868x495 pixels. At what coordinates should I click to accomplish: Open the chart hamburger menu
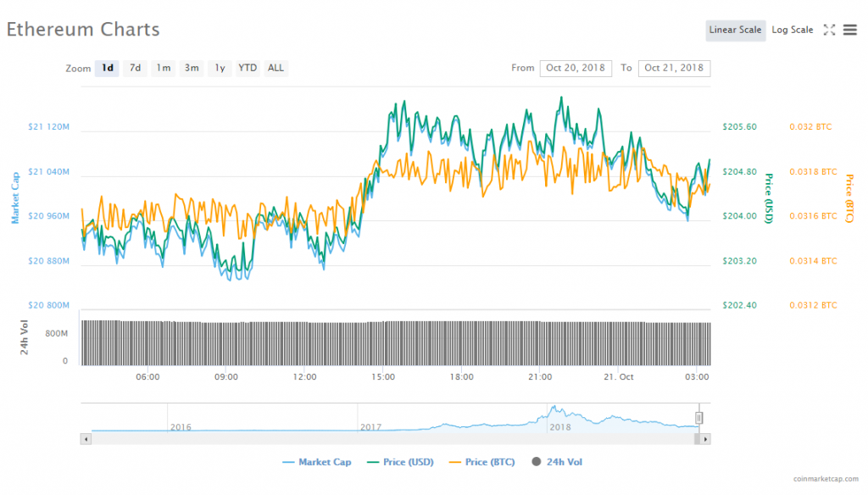(x=850, y=30)
